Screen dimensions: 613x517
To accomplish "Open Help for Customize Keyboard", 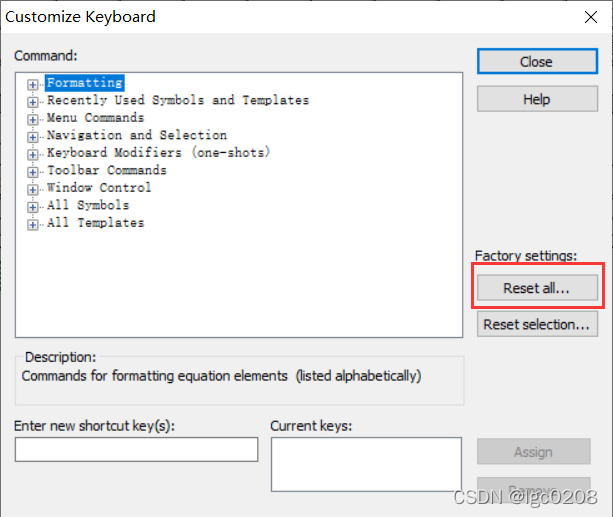I will [x=537, y=99].
